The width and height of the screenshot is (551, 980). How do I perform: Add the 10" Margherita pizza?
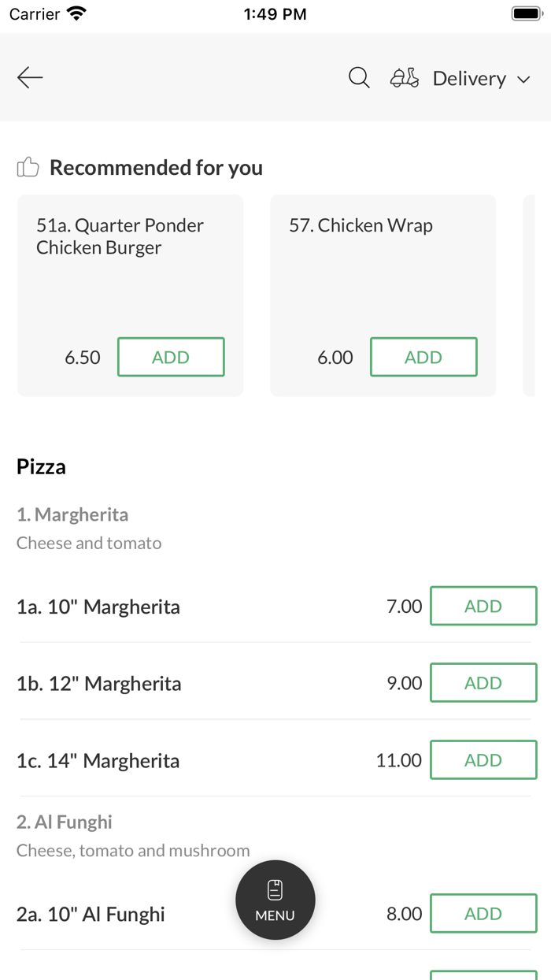[x=483, y=606]
